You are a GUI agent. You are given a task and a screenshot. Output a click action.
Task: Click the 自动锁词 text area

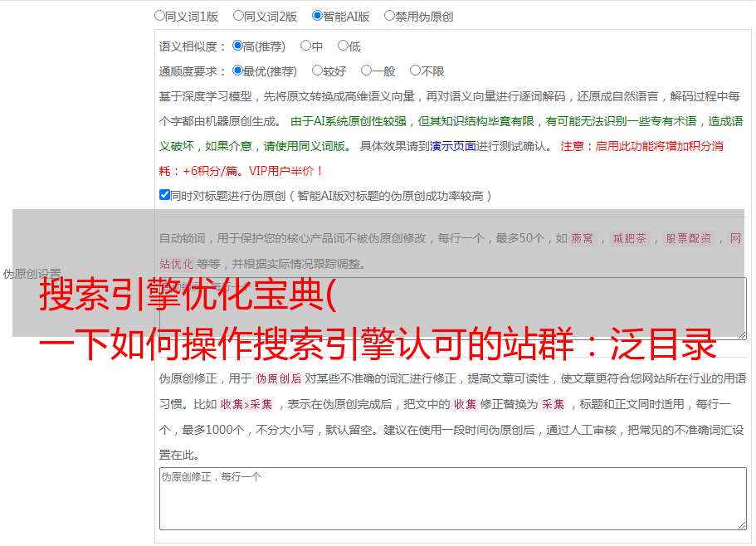pos(453,309)
